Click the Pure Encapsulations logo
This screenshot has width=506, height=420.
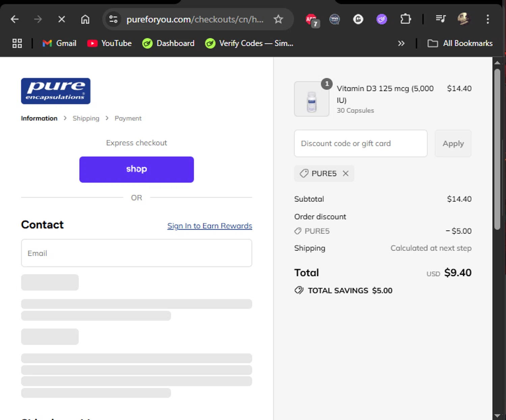click(56, 91)
